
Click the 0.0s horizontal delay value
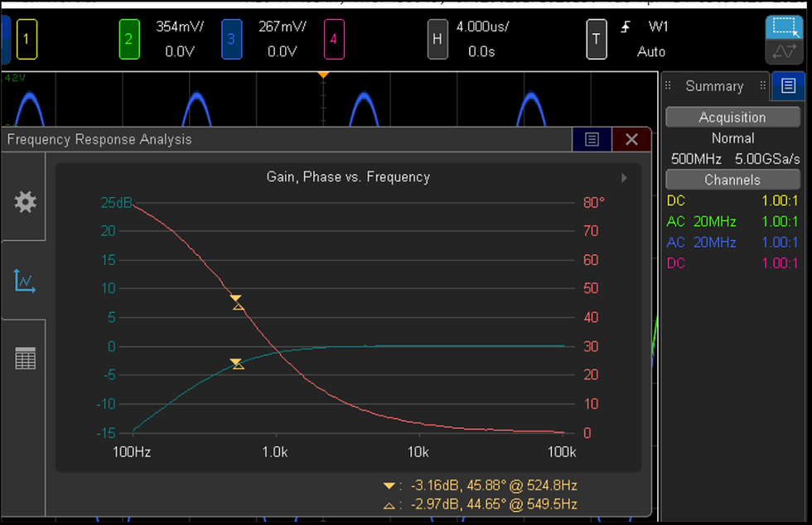click(481, 52)
